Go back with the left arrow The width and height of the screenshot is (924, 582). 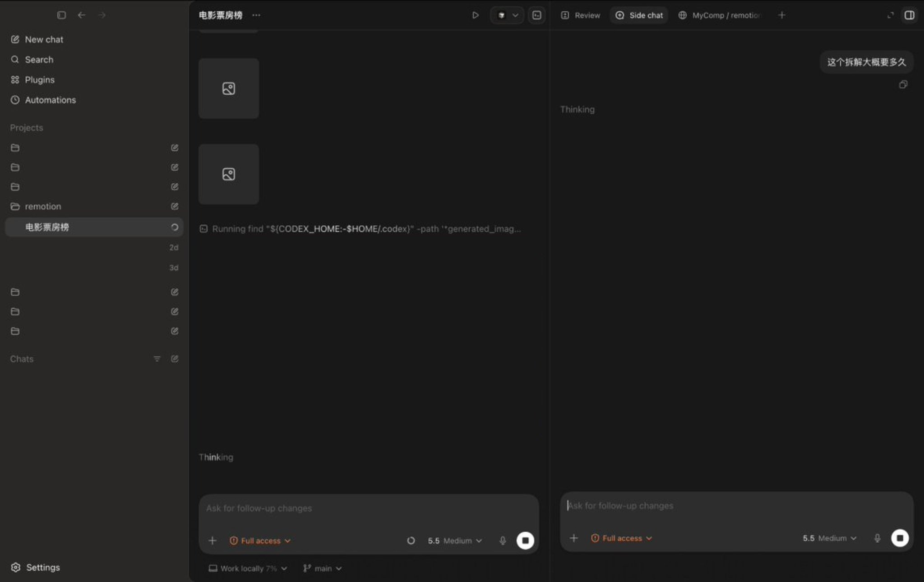point(82,15)
